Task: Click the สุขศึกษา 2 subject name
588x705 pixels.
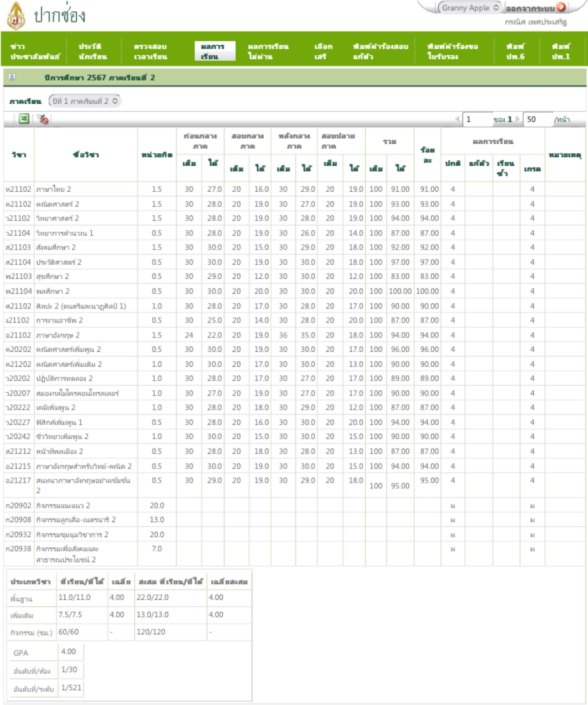Action: [53, 276]
